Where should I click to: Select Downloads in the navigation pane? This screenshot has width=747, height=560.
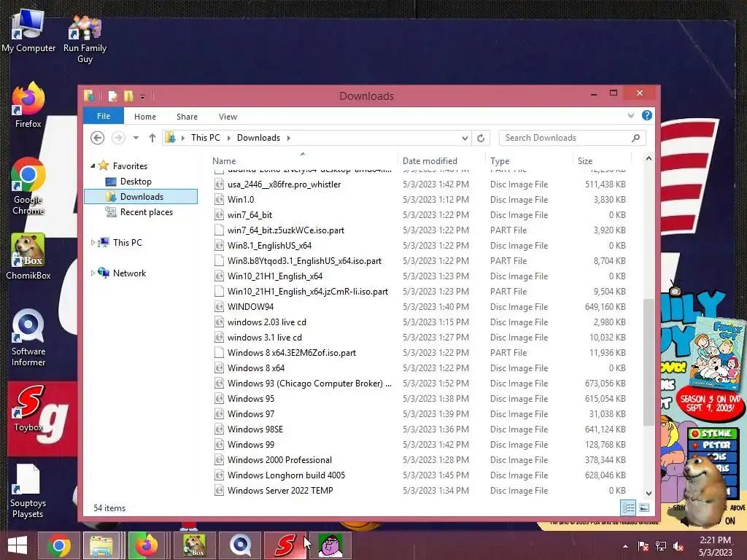click(x=141, y=197)
